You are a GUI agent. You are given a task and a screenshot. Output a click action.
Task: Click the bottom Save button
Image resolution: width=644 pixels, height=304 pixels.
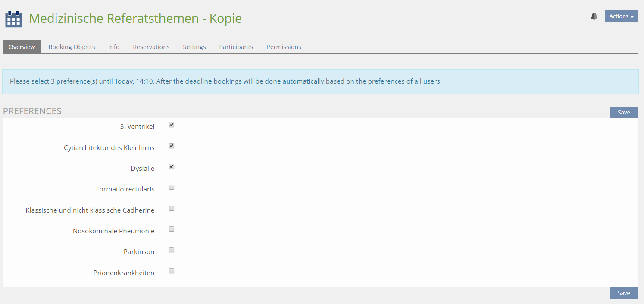624,293
